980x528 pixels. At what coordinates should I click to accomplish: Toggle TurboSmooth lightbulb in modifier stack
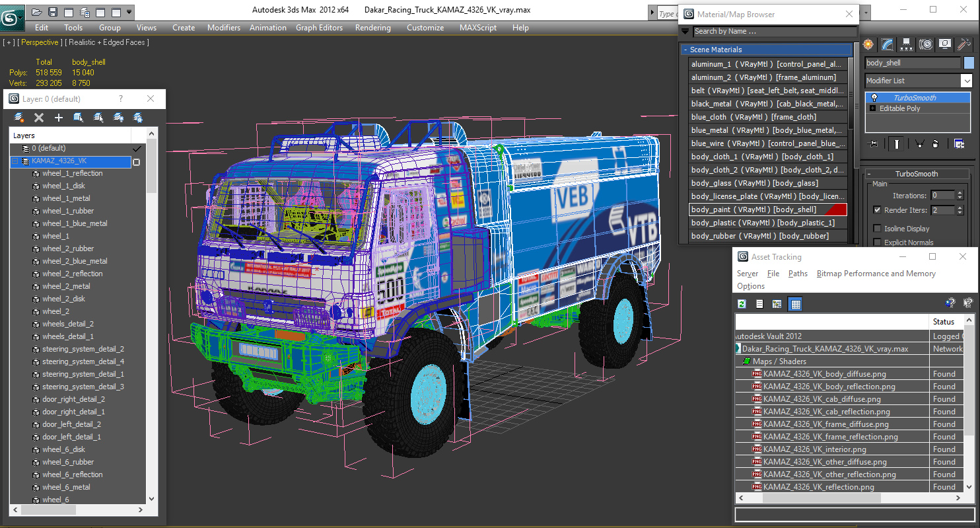tap(874, 97)
